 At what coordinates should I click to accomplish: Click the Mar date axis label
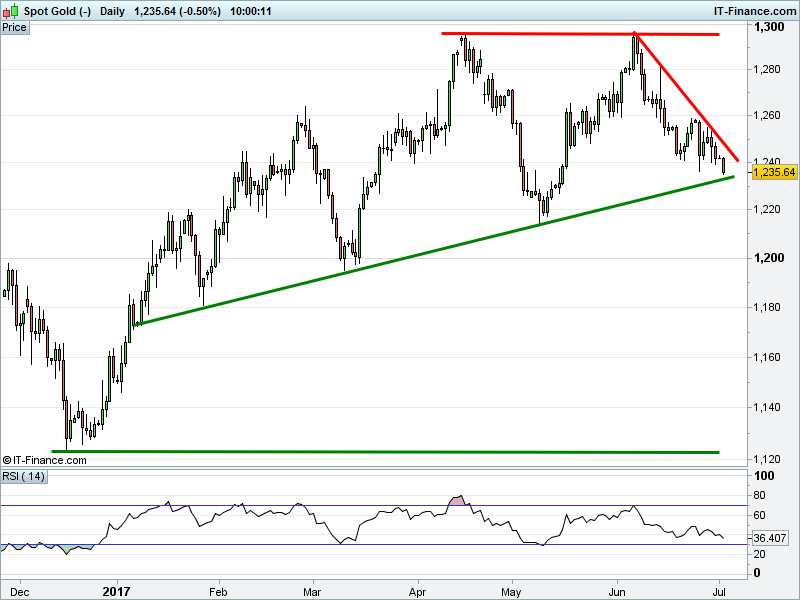[x=312, y=592]
